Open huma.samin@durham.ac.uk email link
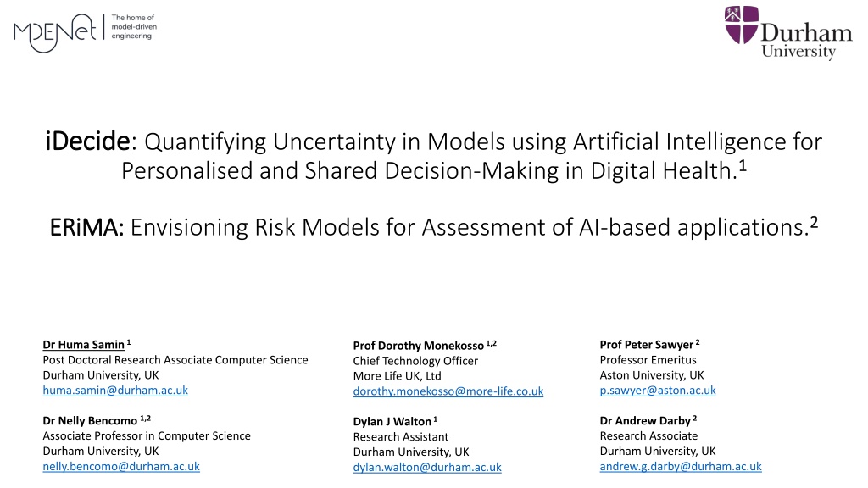 [115, 390]
